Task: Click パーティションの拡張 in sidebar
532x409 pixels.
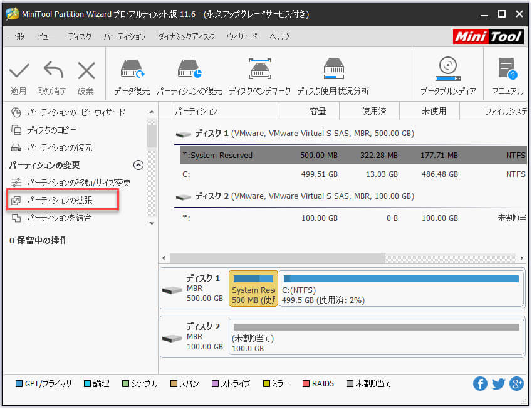Action: click(59, 200)
